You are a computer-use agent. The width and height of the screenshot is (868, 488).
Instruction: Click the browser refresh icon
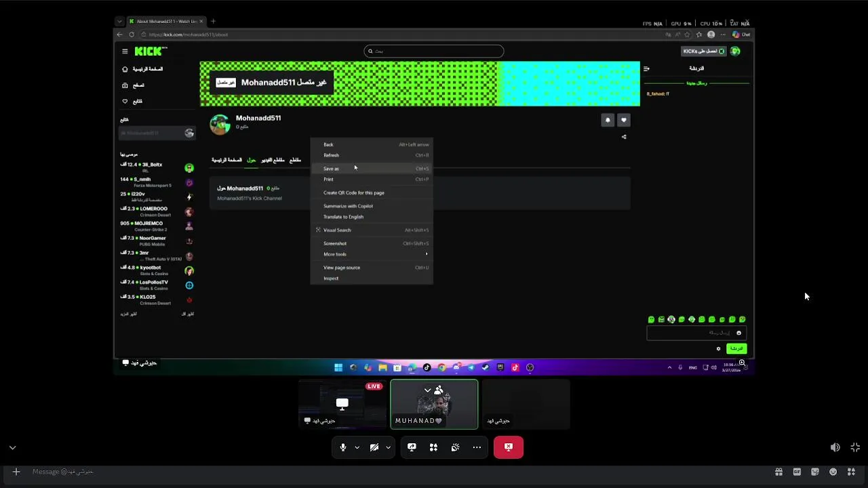[132, 35]
